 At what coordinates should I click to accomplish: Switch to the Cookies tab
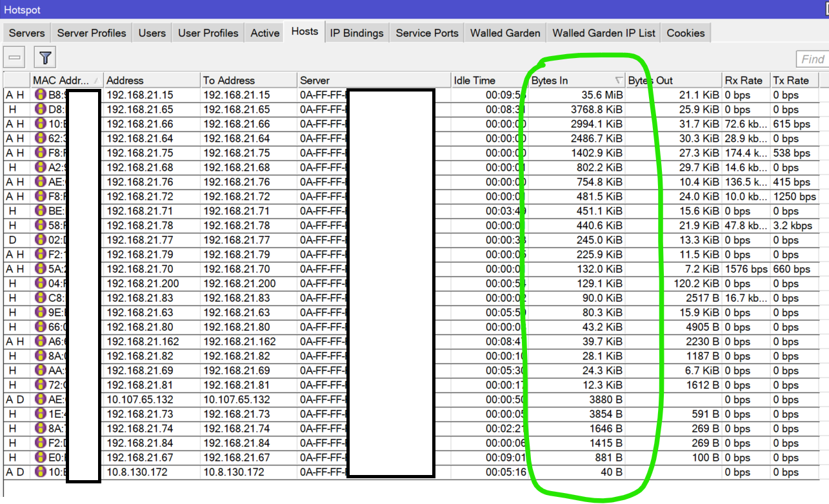point(686,33)
